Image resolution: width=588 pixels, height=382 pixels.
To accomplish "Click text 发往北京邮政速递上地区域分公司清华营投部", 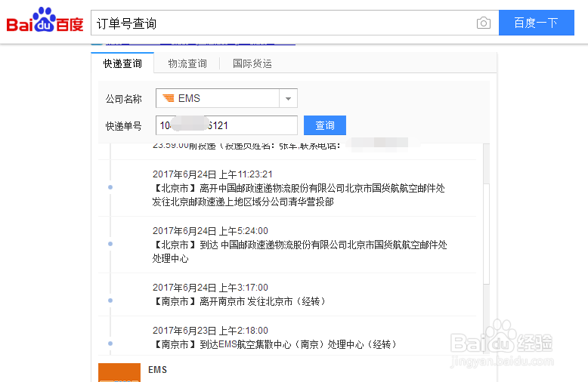I will pyautogui.click(x=243, y=202).
